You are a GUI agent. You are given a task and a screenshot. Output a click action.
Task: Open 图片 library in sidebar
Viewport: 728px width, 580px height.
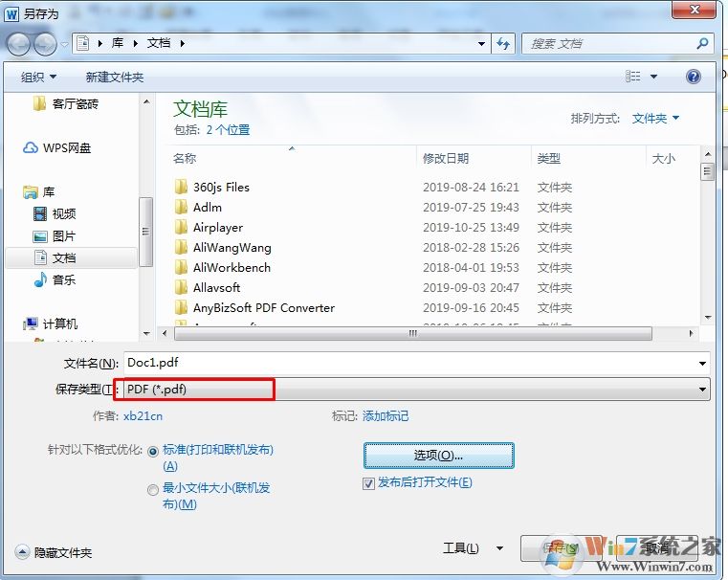(54, 235)
